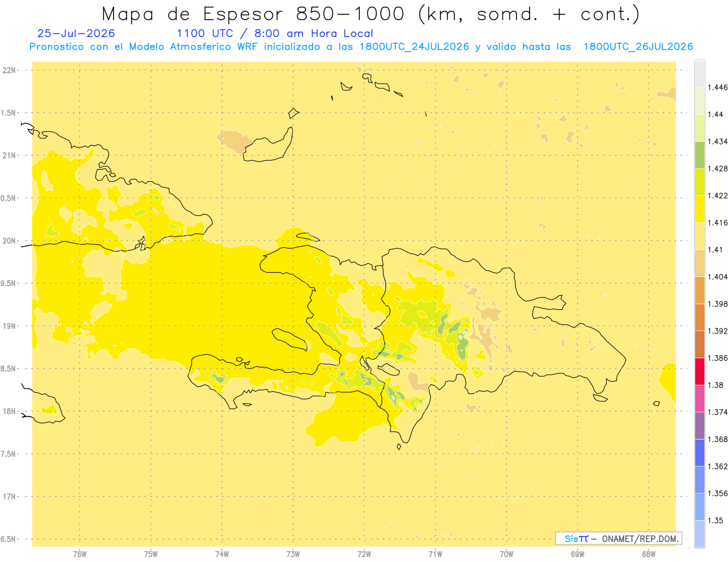
Task: Click the legend value "1.404"
Action: click(x=718, y=276)
